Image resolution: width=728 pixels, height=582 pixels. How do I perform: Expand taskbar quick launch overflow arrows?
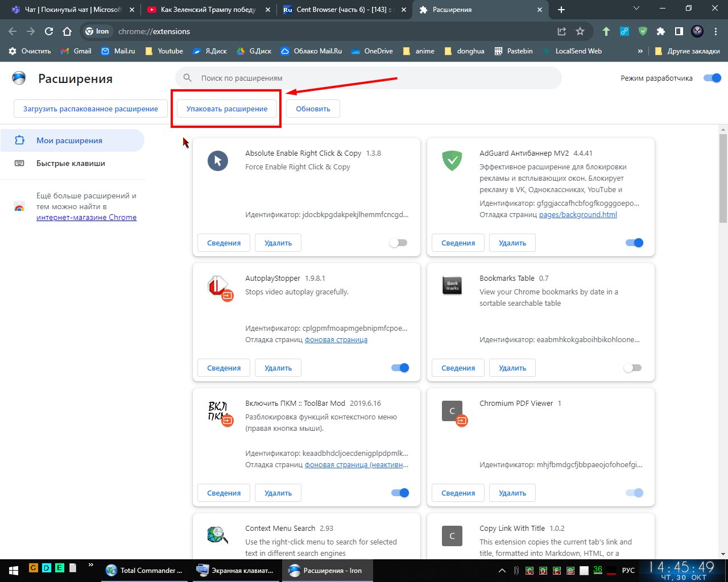click(90, 566)
